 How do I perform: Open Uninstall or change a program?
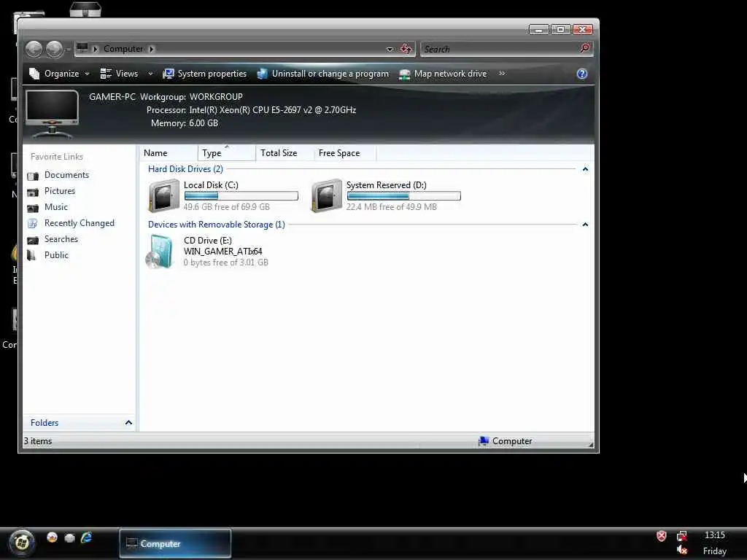[x=323, y=74]
